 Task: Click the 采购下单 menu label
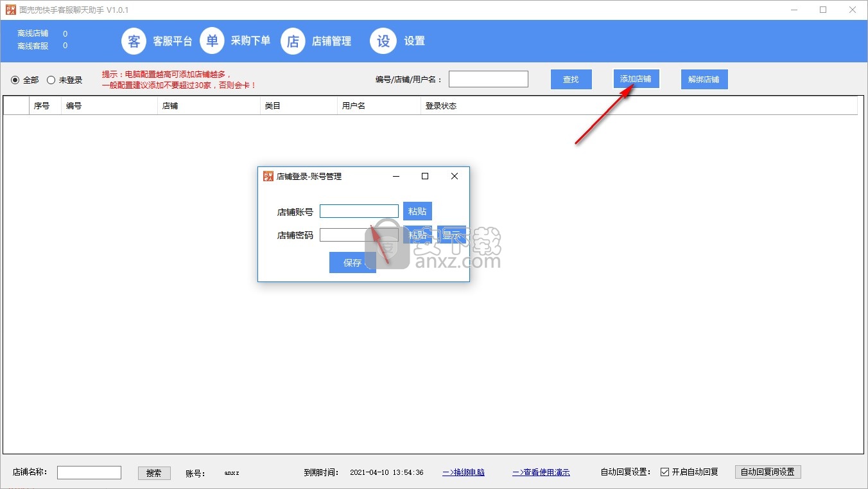click(251, 40)
